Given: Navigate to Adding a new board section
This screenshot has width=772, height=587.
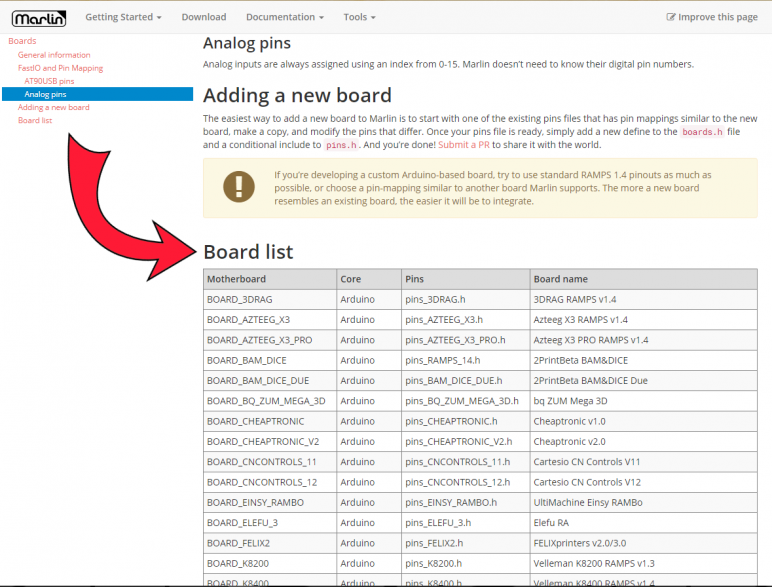Looking at the screenshot, I should pyautogui.click(x=53, y=107).
